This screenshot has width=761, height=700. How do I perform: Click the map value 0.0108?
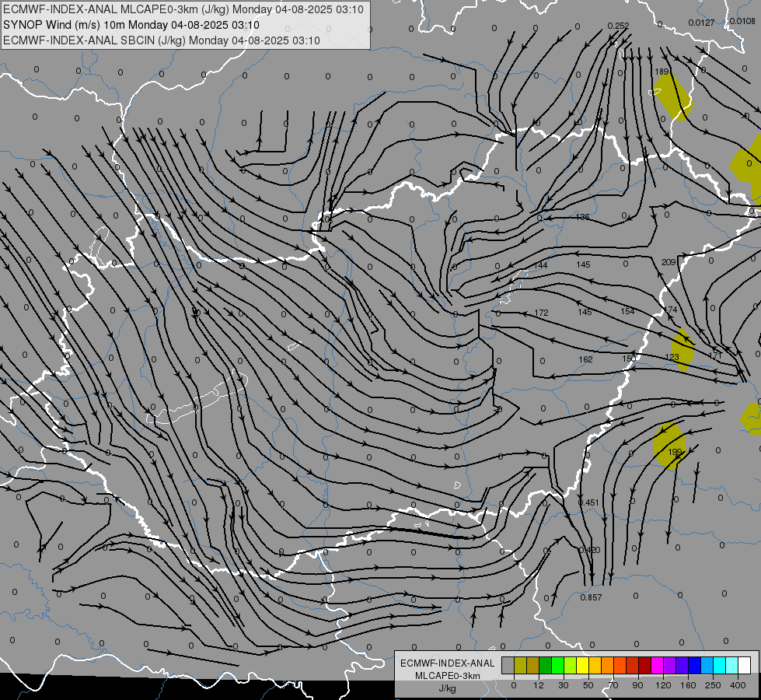(742, 21)
